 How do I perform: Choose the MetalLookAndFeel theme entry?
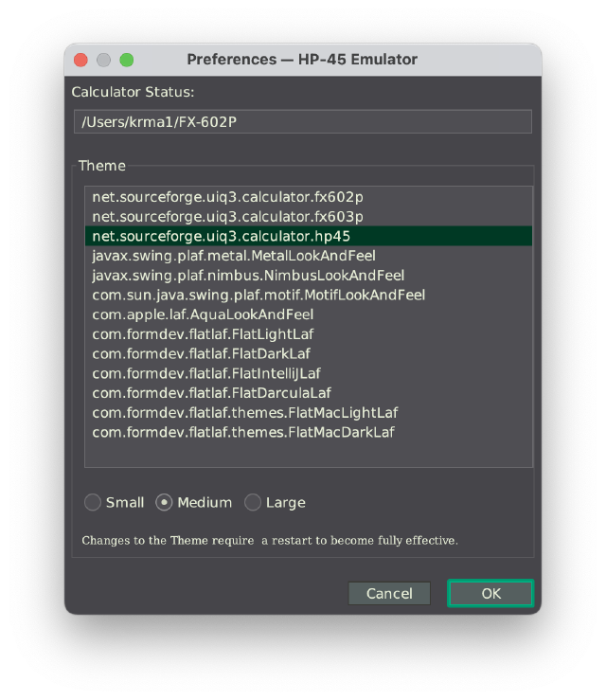click(x=309, y=256)
